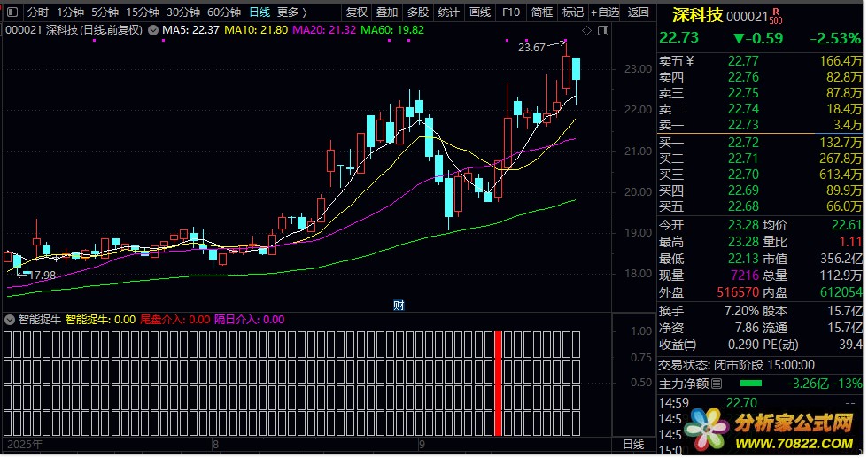Switch to the 60分钟 timeframe tab

pyautogui.click(x=223, y=12)
